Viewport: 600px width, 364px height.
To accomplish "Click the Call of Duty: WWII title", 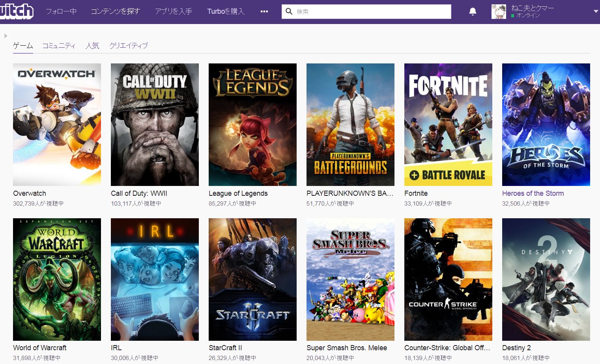I will click(x=139, y=193).
